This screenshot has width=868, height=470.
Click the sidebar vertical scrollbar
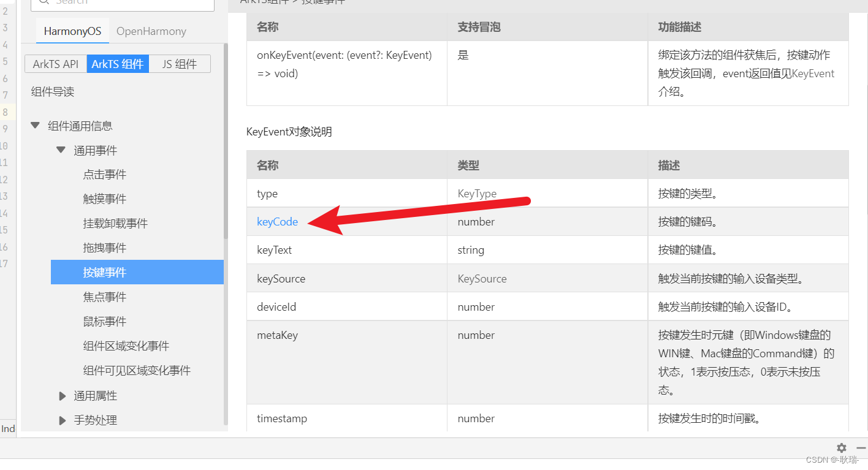coord(226,141)
